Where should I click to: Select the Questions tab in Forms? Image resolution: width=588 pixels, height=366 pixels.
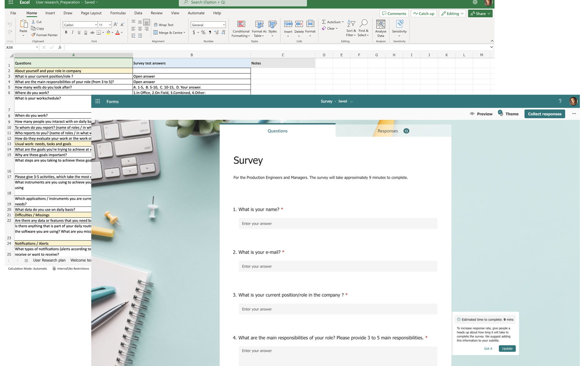click(277, 131)
